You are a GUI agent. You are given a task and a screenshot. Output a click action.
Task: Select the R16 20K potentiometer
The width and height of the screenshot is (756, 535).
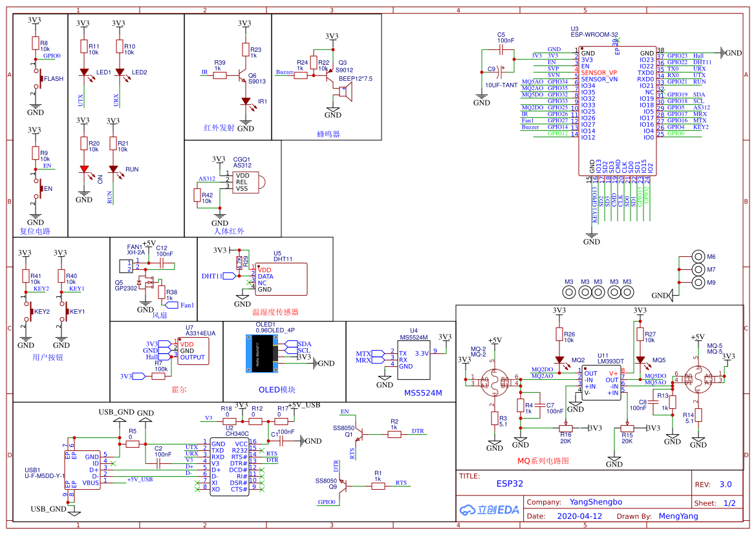point(565,428)
